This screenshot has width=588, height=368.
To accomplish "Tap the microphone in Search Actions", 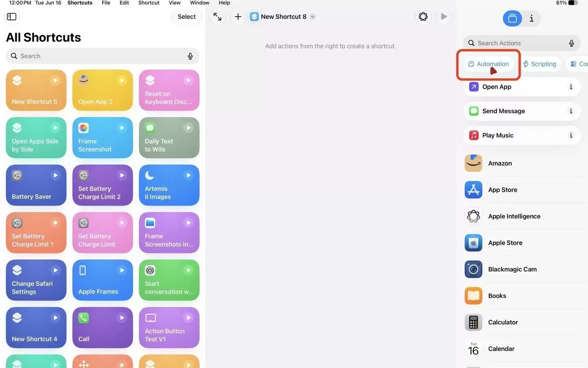I will point(571,43).
